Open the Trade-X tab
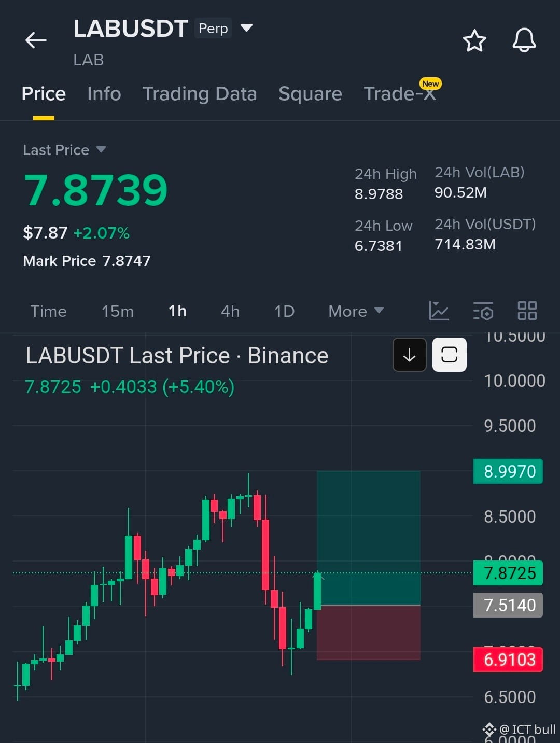 click(x=400, y=94)
